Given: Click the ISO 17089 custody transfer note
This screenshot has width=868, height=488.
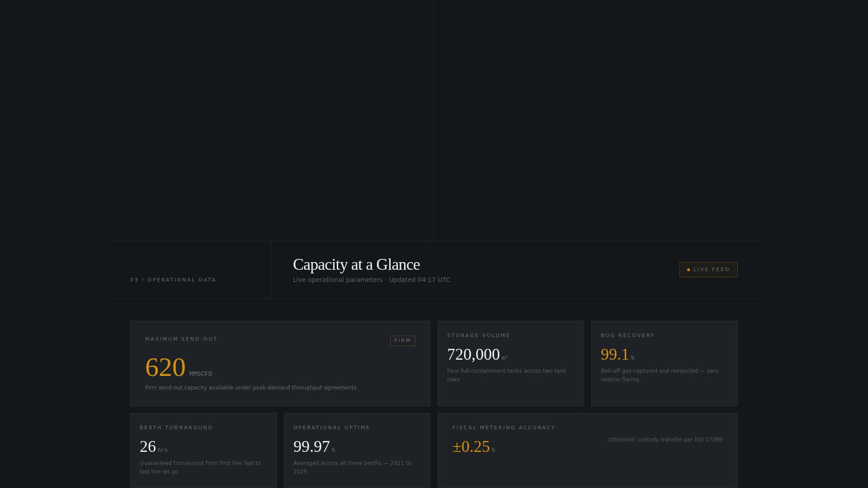Looking at the screenshot, I should point(665,439).
